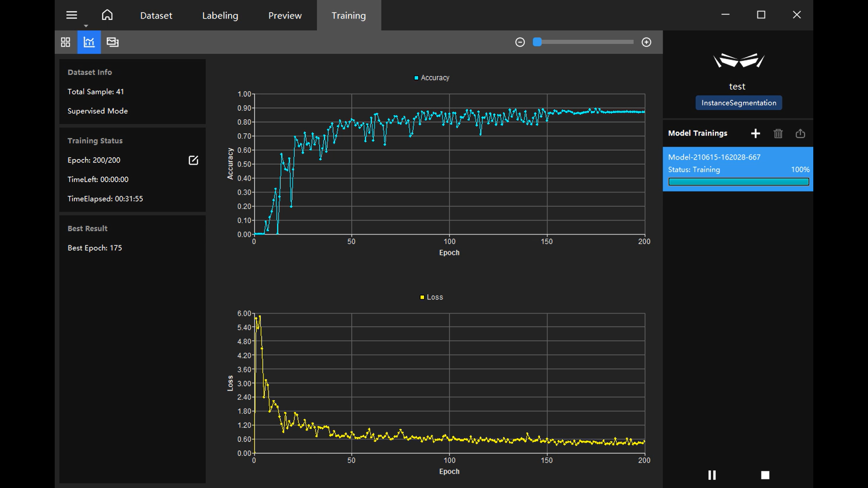Open the Labeling tab
Screen dimensions: 868x488
click(220, 15)
